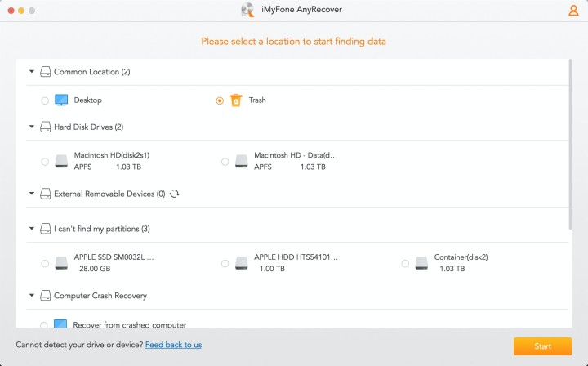The image size is (588, 366).
Task: Click the Macintosh HD - Data drive icon
Action: pyautogui.click(x=242, y=162)
